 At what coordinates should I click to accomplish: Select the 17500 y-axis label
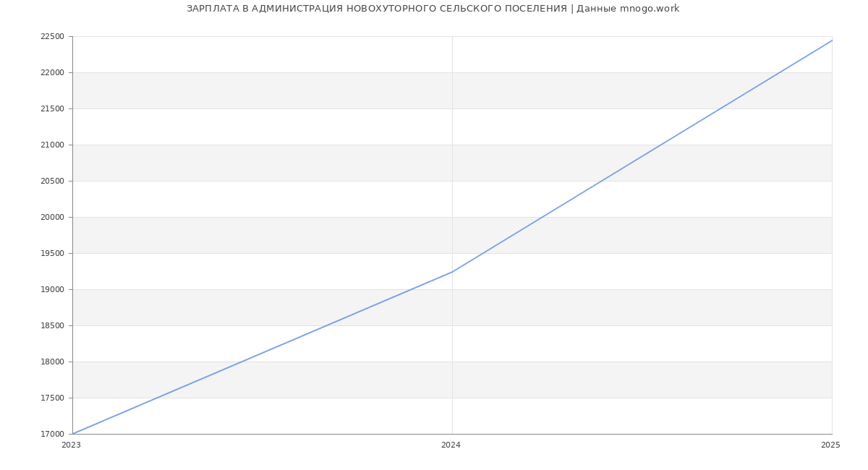pos(52,398)
